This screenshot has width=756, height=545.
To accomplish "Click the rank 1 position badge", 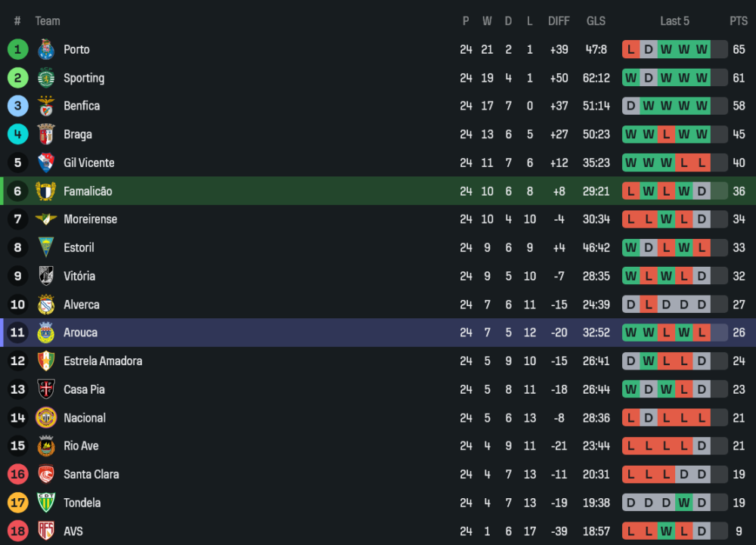I will coord(17,50).
